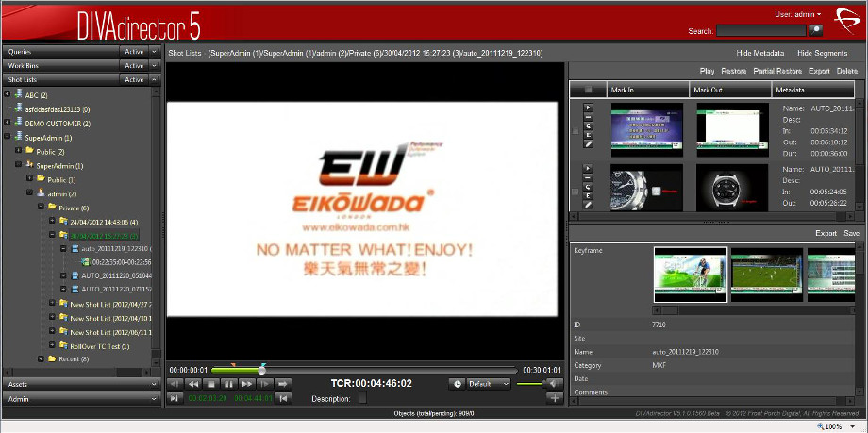Expand the Admin panel
868x433 pixels.
tap(82, 399)
